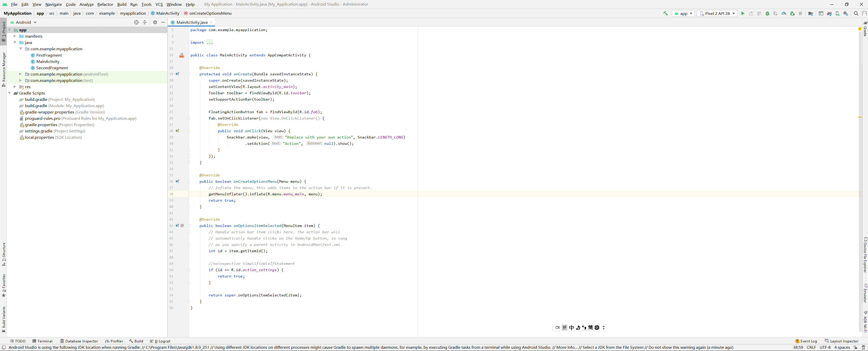868x351 pixels.
Task: Click the Search Everywhere magnifier
Action: pos(857,13)
